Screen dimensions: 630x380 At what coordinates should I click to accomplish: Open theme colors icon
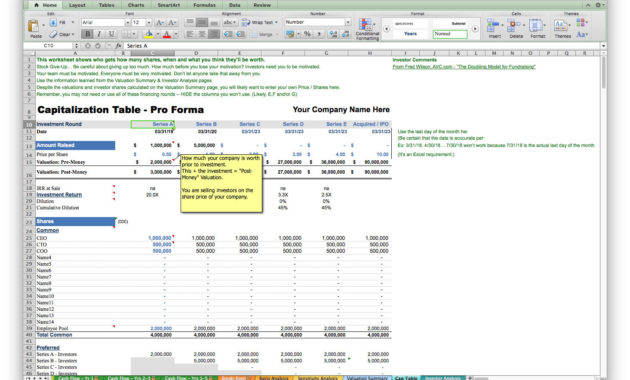tap(581, 22)
